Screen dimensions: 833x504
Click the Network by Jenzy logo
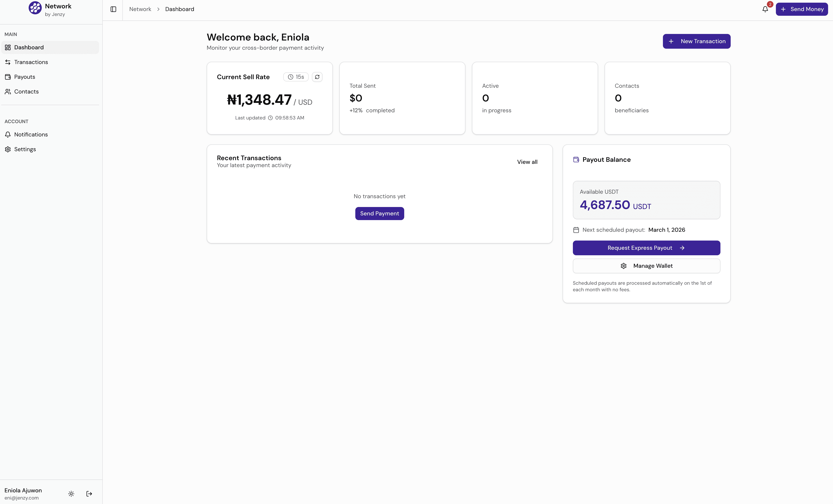coord(35,8)
